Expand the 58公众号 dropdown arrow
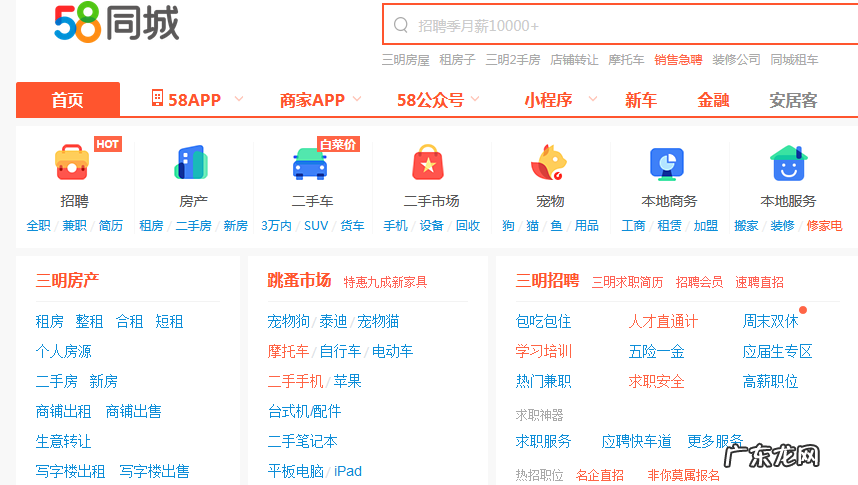Screen dimensions: 858x485 tap(475, 99)
